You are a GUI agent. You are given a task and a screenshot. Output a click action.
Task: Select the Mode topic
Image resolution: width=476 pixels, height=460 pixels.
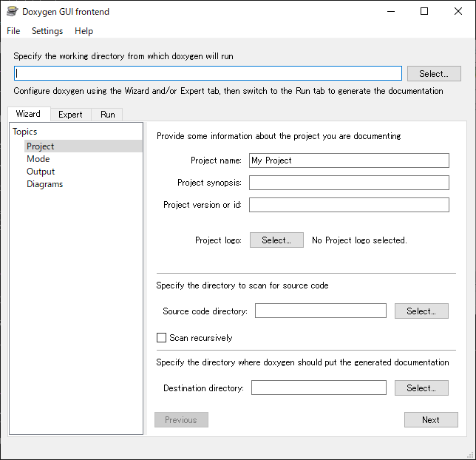pyautogui.click(x=38, y=159)
